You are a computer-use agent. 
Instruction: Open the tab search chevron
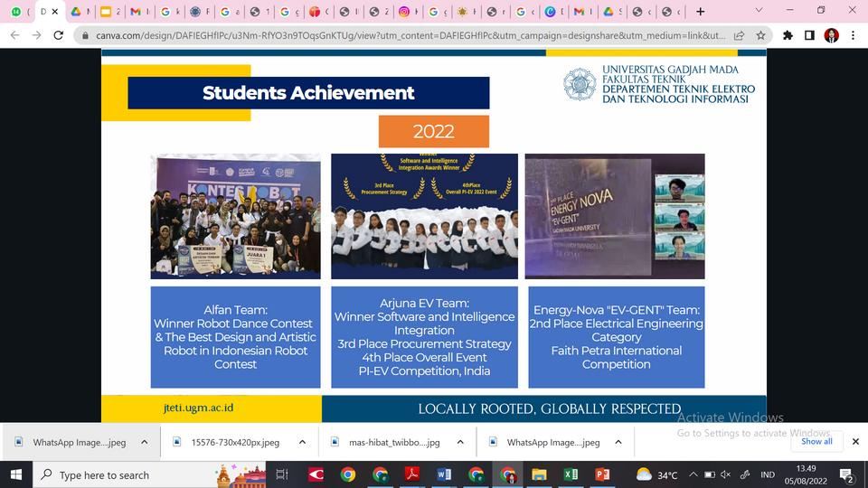coord(759,11)
